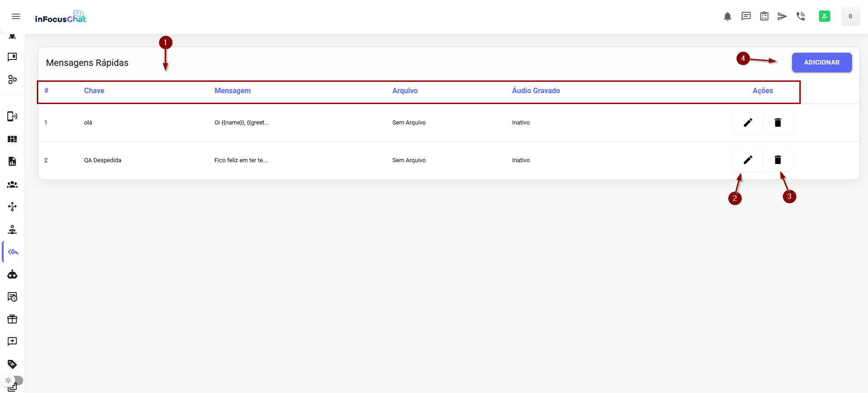Click the Chave column header

(94, 90)
